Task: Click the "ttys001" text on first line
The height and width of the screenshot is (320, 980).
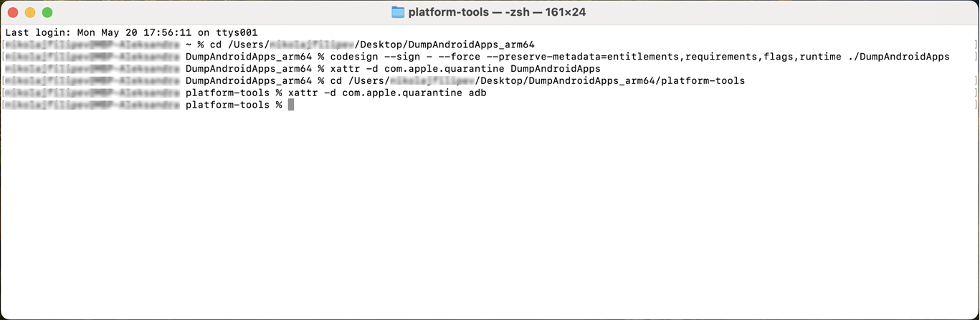Action: coord(236,32)
